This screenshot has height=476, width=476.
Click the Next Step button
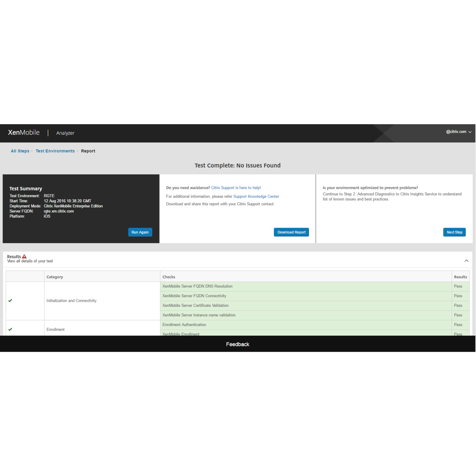tap(454, 232)
